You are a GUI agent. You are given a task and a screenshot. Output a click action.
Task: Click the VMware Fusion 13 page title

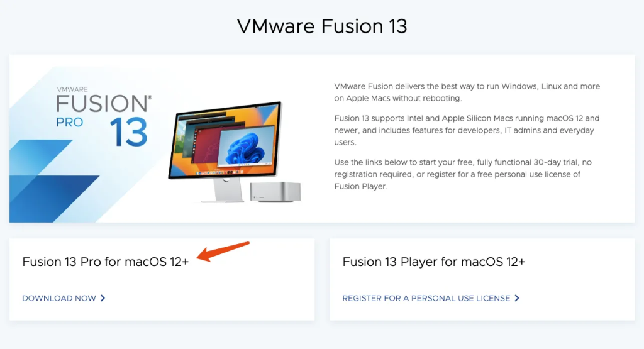[322, 26]
